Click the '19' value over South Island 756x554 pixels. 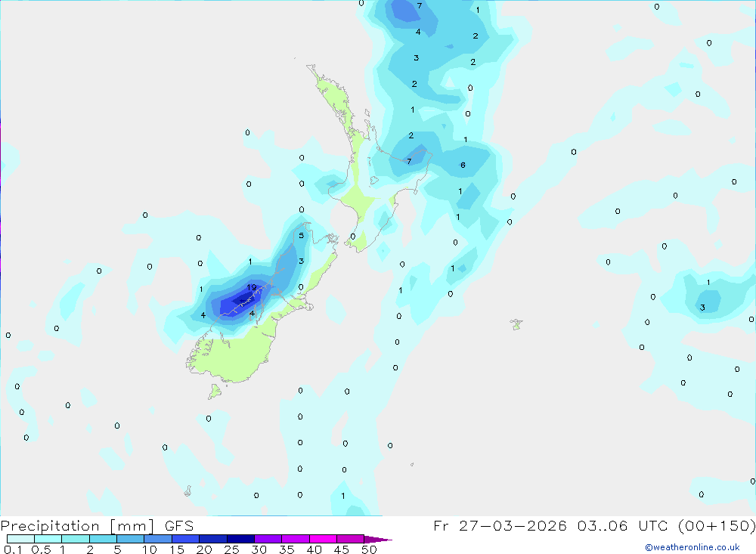click(x=252, y=287)
